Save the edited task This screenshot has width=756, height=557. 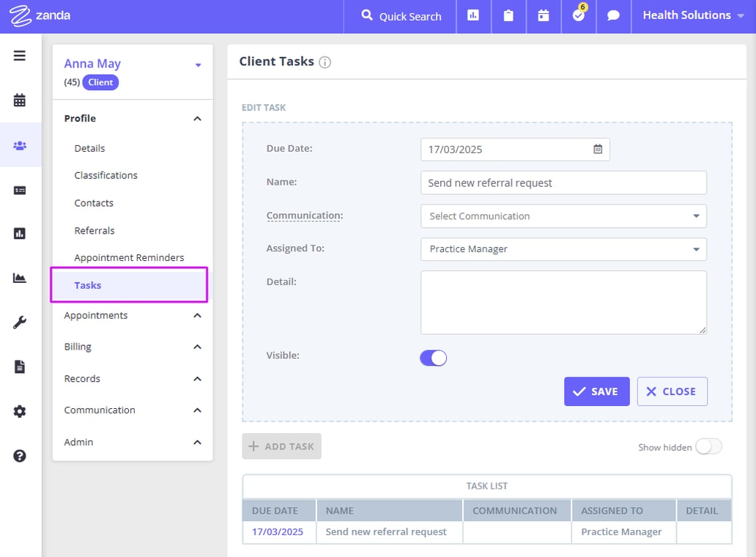coord(596,391)
